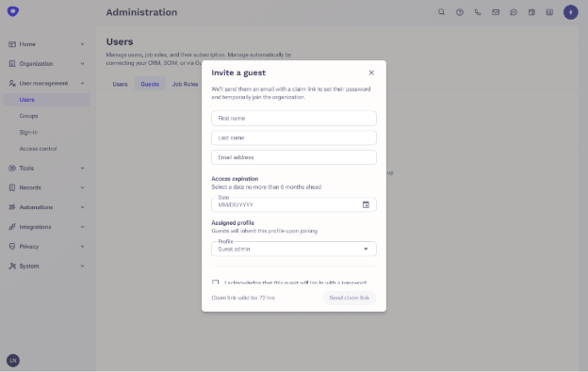The image size is (588, 372).
Task: Click the 'Assigned profile' heading
Action: [233, 223]
